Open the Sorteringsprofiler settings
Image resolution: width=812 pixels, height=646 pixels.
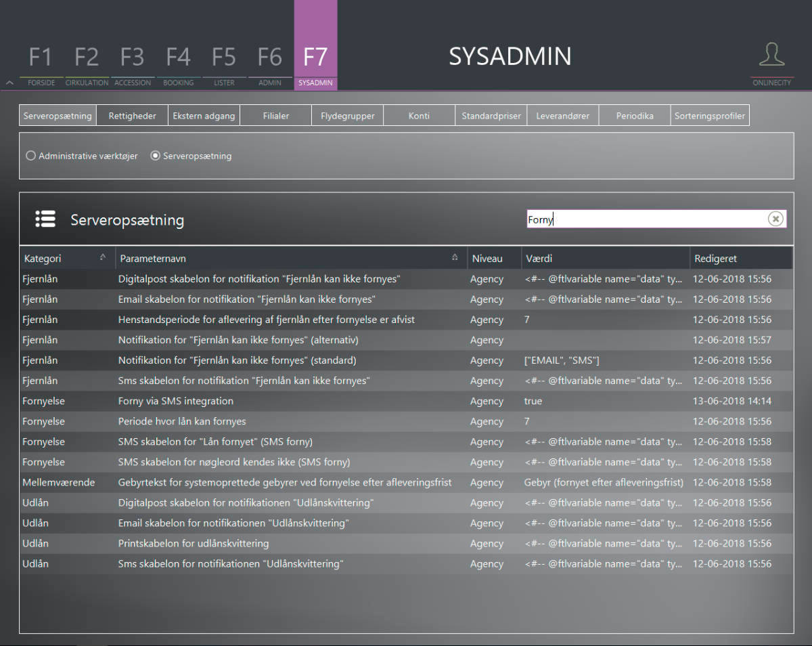point(710,115)
